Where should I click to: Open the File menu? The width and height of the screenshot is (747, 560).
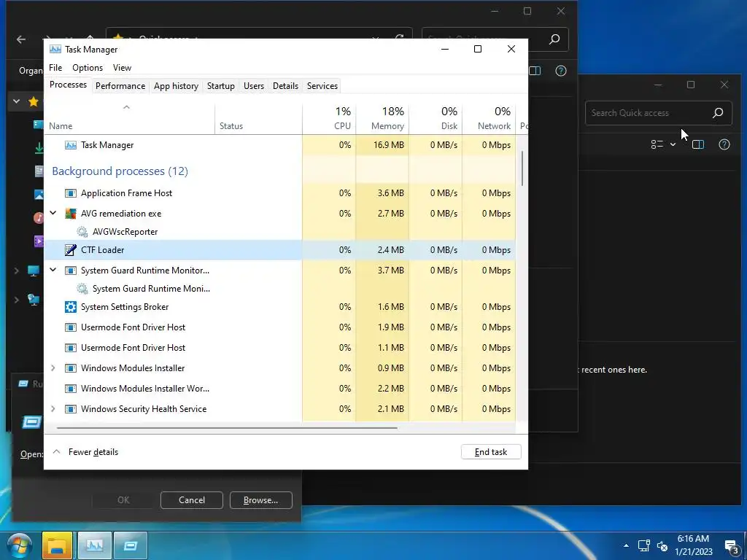point(55,68)
